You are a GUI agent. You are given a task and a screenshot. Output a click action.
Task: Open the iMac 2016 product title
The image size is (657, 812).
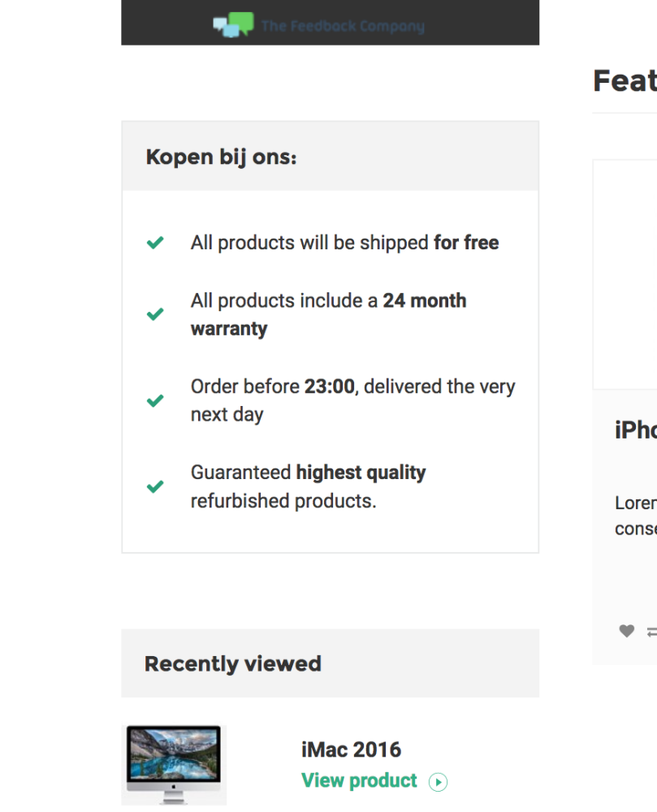[351, 749]
